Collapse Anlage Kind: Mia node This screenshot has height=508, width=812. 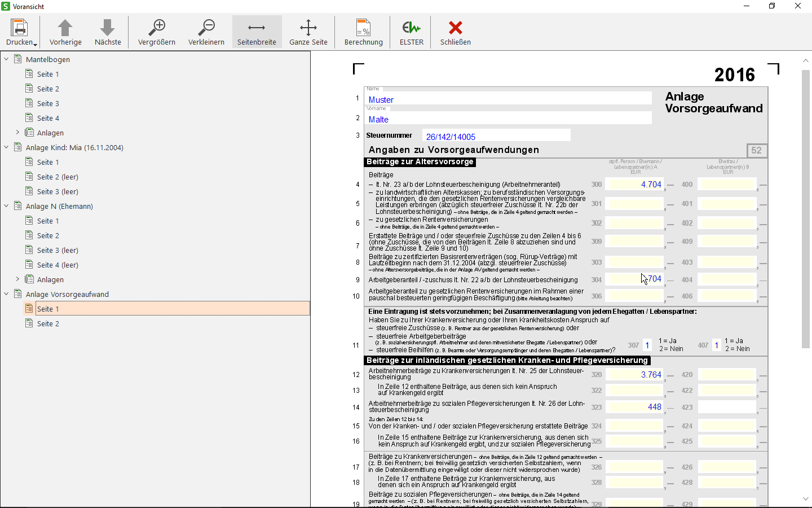click(7, 147)
